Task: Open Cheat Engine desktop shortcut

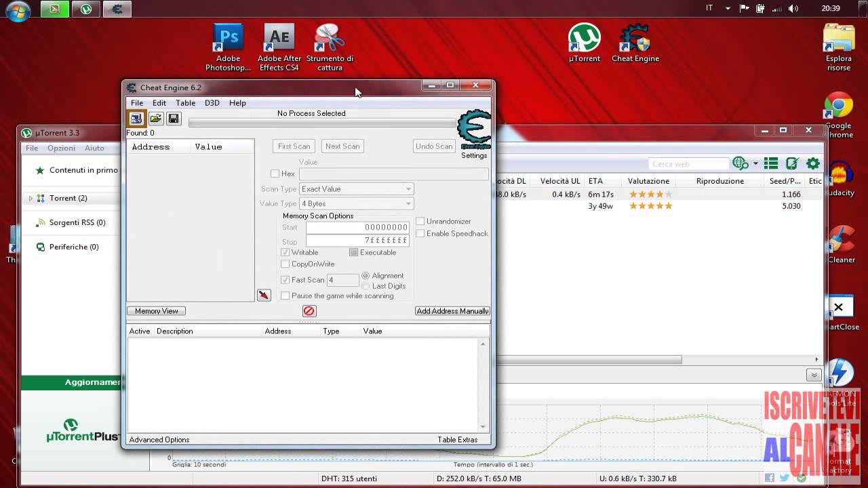Action: click(x=635, y=43)
